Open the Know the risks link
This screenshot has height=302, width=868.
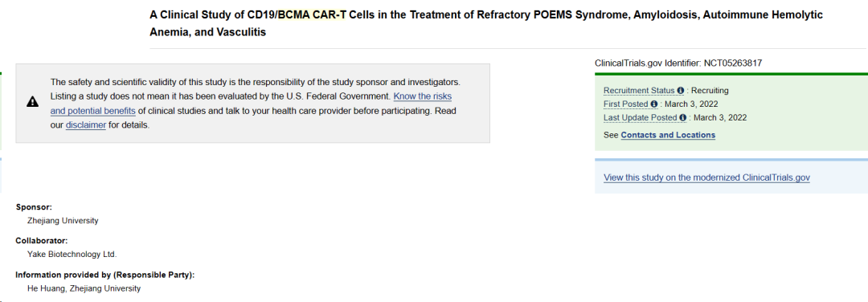(423, 96)
